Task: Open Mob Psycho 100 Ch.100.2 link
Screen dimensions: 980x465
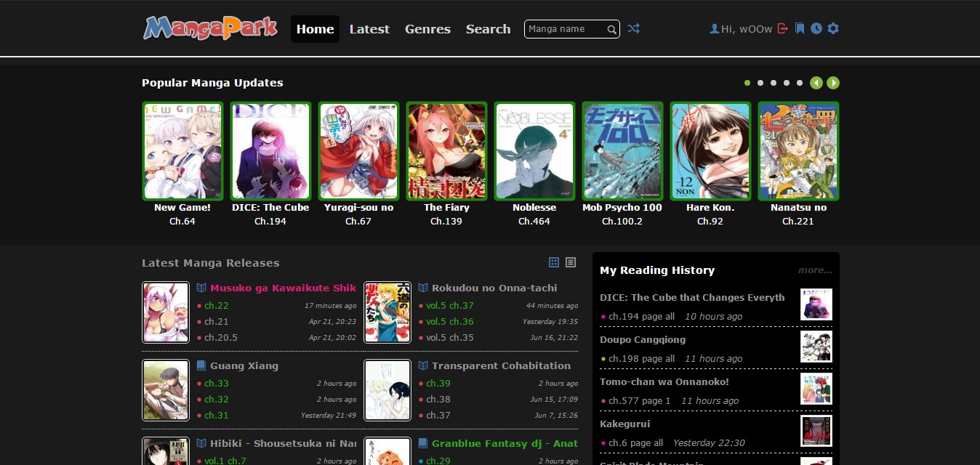Action: tap(622, 221)
